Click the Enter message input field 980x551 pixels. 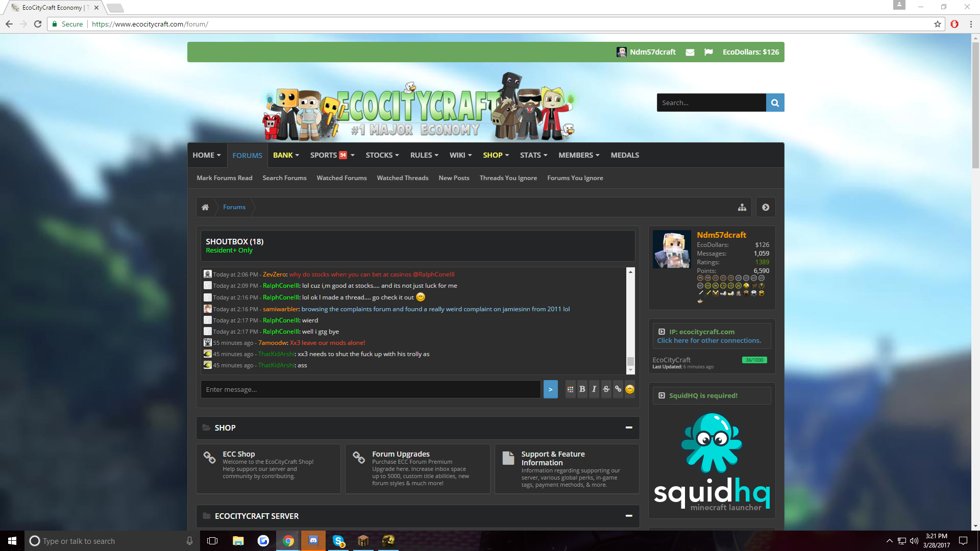pyautogui.click(x=371, y=389)
